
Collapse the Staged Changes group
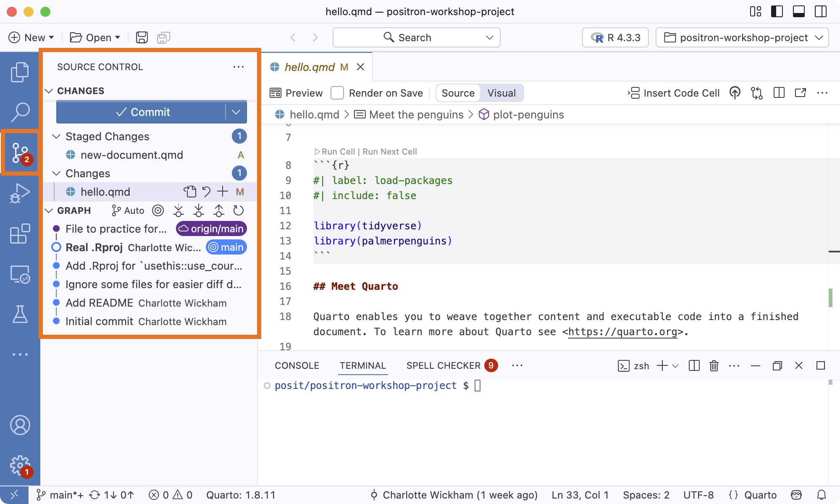tap(56, 136)
